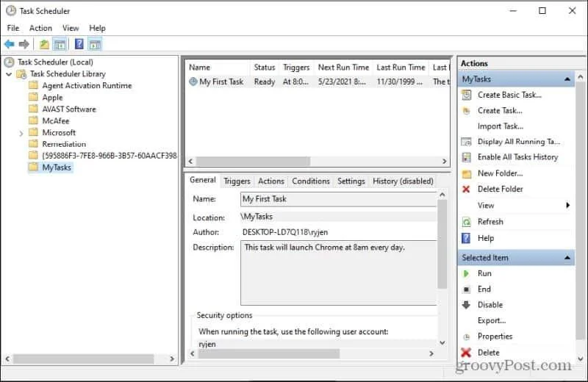Collapse the Selected Item actions section
The width and height of the screenshot is (588, 382).
(567, 258)
